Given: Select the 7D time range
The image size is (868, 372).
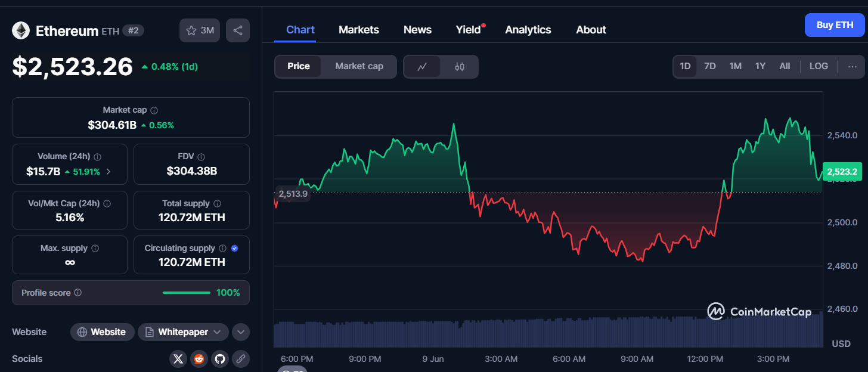Looking at the screenshot, I should coord(710,66).
